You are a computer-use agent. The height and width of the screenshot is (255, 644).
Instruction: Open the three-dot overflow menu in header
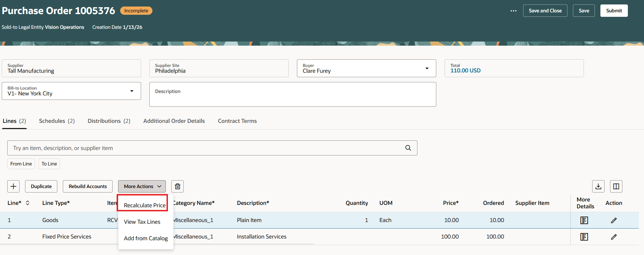[513, 11]
